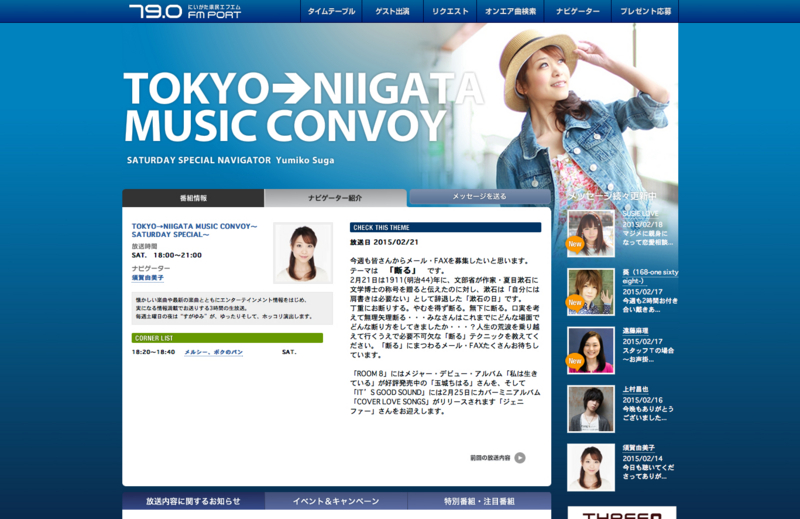The width and height of the screenshot is (800, 519).
Task: Open navigator 須賀由美子 profile link
Action: pos(148,278)
